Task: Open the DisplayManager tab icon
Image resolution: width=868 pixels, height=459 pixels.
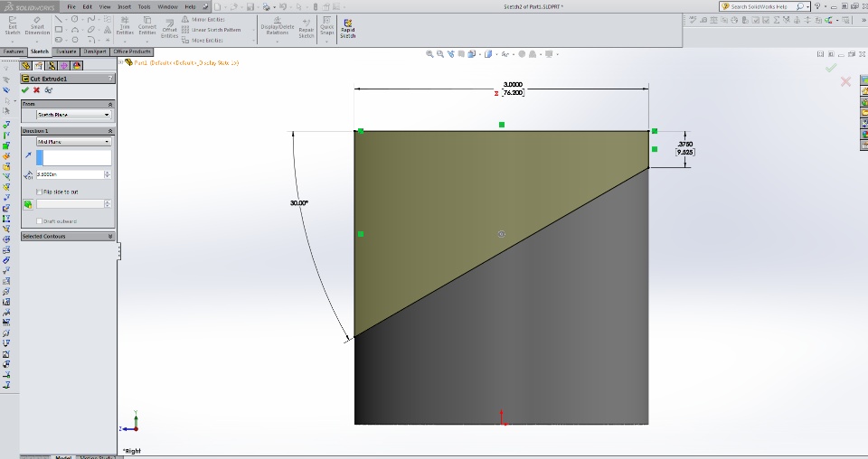Action: (x=77, y=66)
